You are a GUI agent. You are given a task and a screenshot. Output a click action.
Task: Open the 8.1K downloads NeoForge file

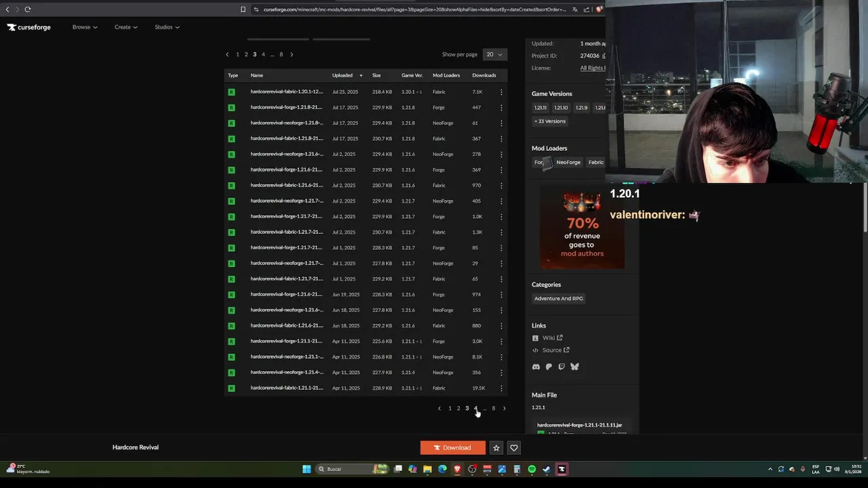pos(286,357)
